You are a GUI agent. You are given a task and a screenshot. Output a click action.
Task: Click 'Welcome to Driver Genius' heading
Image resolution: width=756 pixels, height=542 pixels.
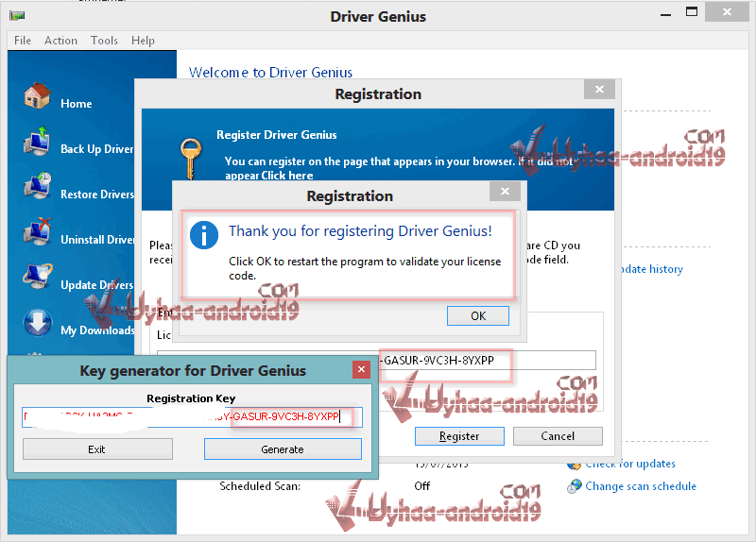[x=270, y=73]
